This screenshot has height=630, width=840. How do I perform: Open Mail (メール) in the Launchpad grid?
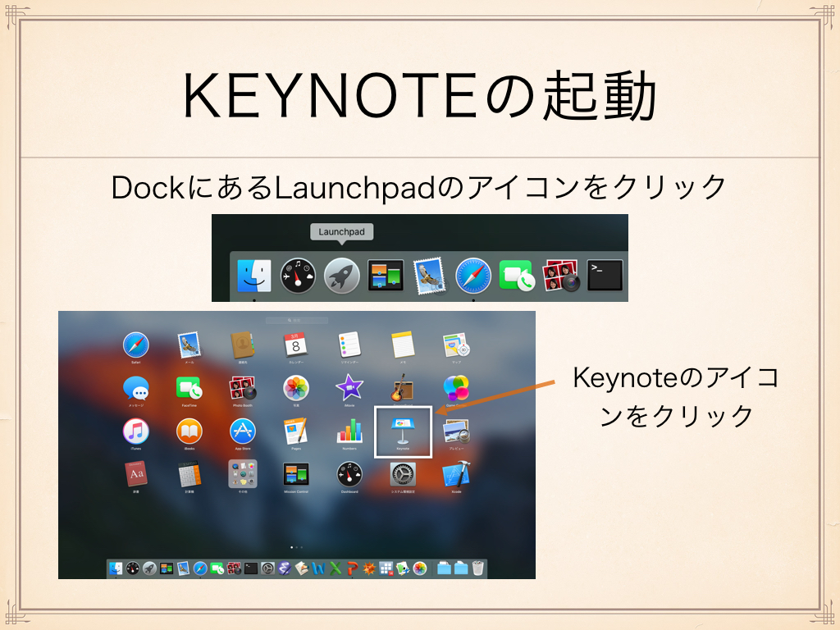pos(189,345)
